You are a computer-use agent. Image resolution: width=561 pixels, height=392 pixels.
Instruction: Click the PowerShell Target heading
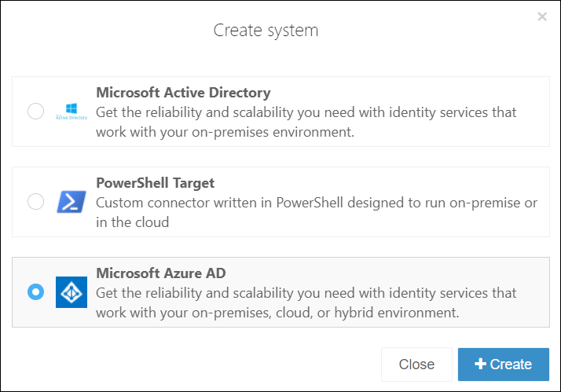coord(155,183)
